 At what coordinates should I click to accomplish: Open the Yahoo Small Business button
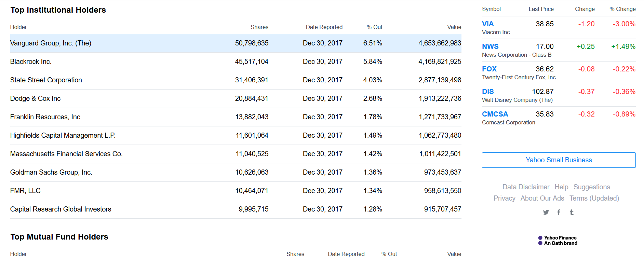point(559,160)
